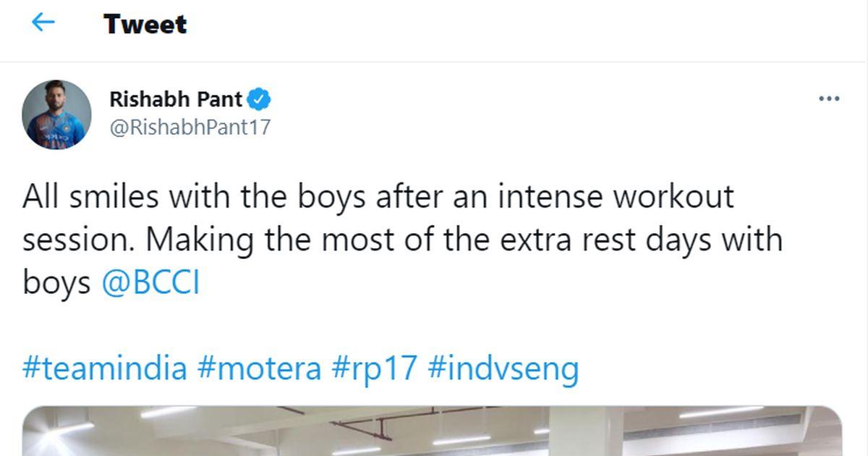Open the @RishabhPant17 handle
This screenshot has width=868, height=456.
coord(190,127)
